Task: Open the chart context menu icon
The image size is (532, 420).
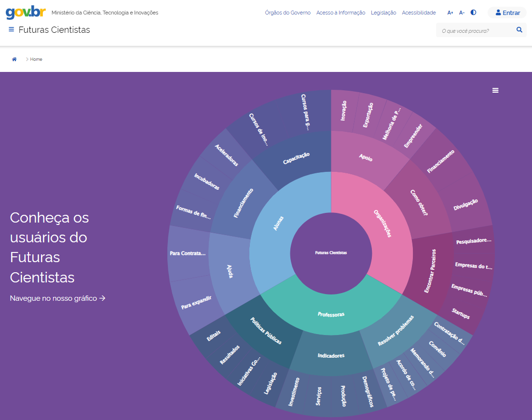Action: click(495, 90)
